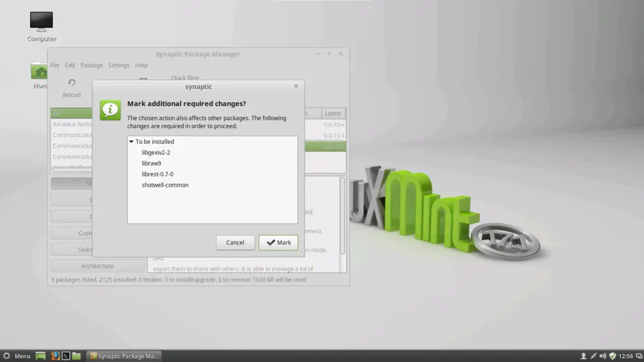Open the Home folder desktop icon
The height and width of the screenshot is (362, 644).
pyautogui.click(x=40, y=75)
